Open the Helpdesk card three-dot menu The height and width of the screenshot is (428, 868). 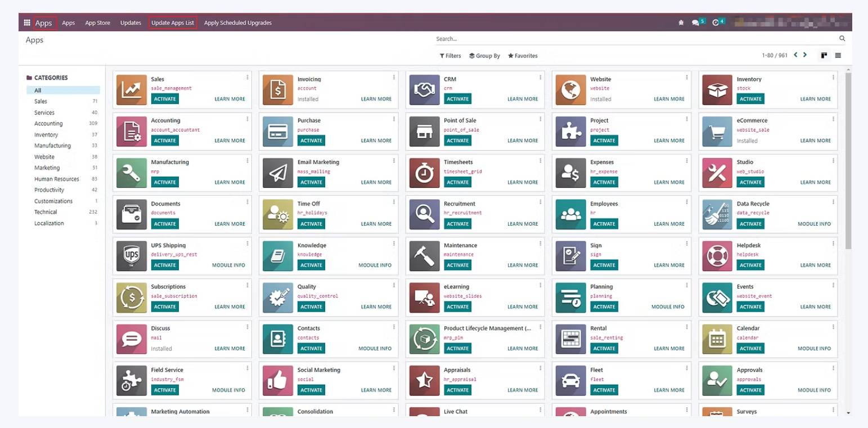(833, 244)
